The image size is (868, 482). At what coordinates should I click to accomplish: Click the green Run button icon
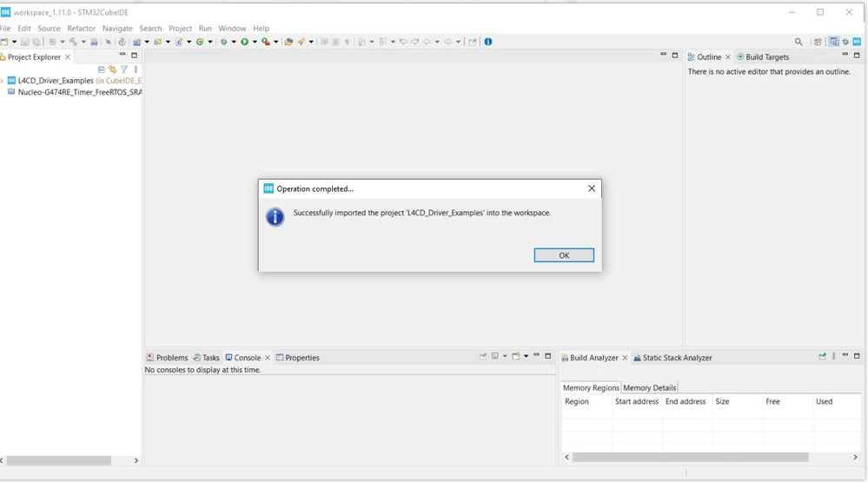tap(244, 42)
